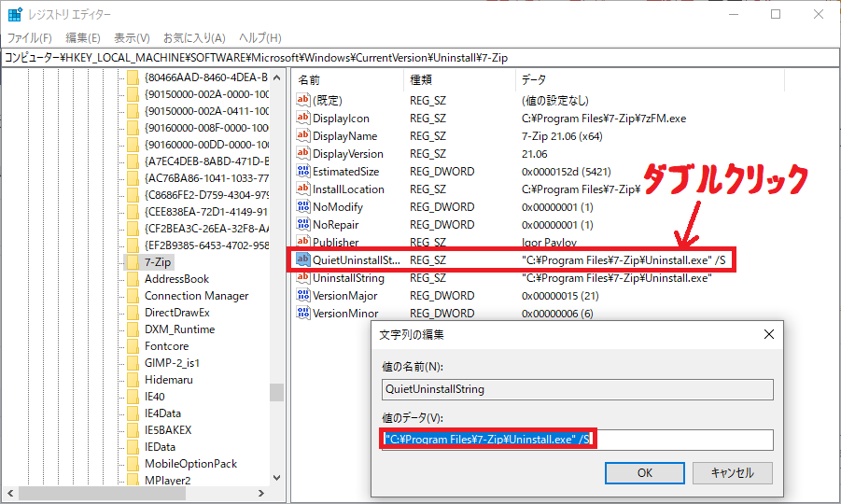Click the data value 0x00000015 (21)
The width and height of the screenshot is (841, 504).
coord(560,296)
